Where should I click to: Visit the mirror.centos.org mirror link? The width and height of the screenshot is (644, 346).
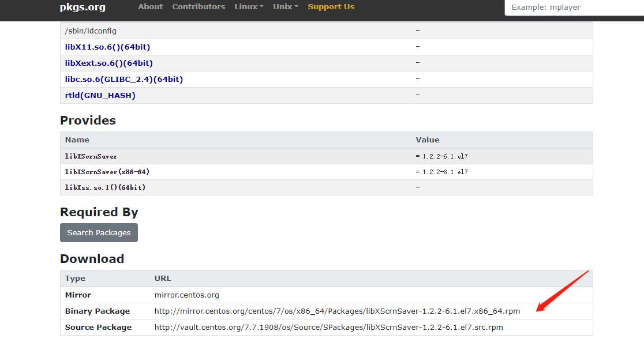[x=186, y=295]
